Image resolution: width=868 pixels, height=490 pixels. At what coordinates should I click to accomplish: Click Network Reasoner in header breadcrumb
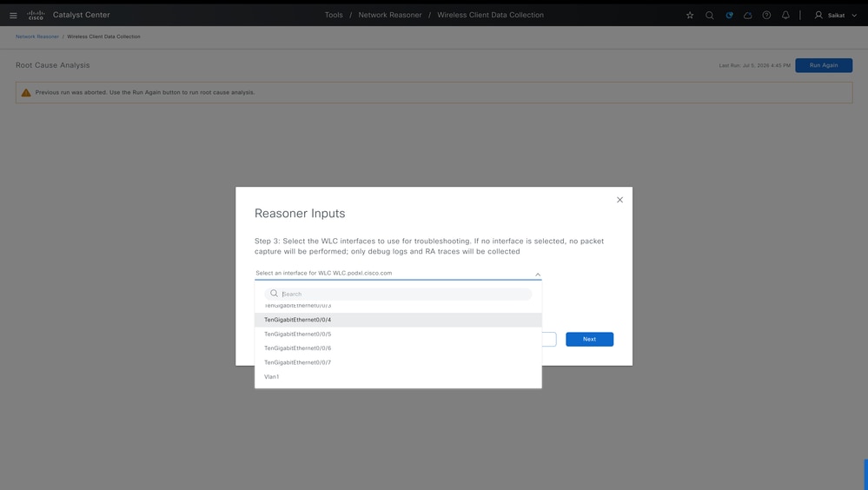[x=390, y=15]
